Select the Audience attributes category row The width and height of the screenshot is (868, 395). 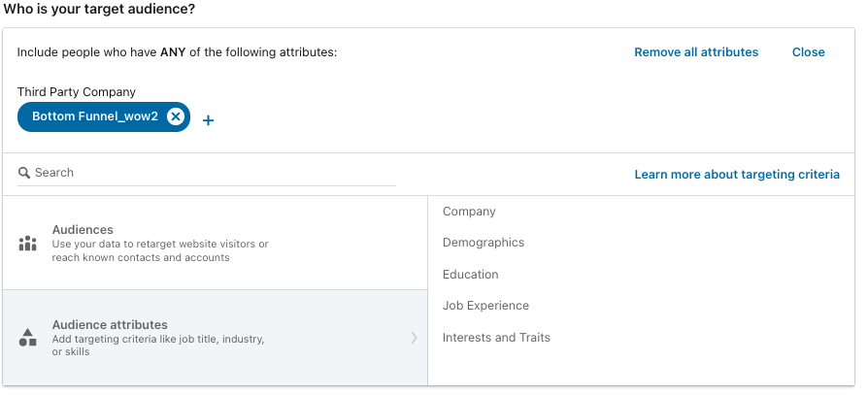[x=215, y=338]
